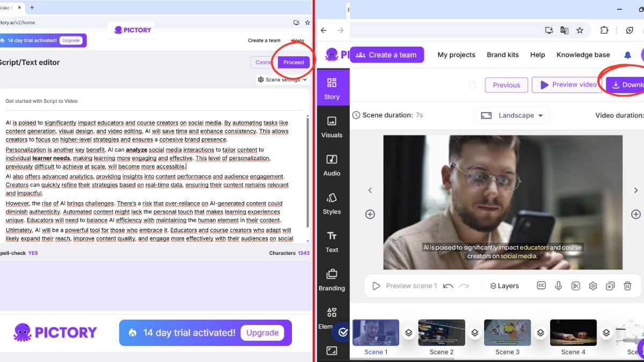Click the Proceed button in the script editor
Image resolution: width=644 pixels, height=362 pixels.
click(x=293, y=62)
